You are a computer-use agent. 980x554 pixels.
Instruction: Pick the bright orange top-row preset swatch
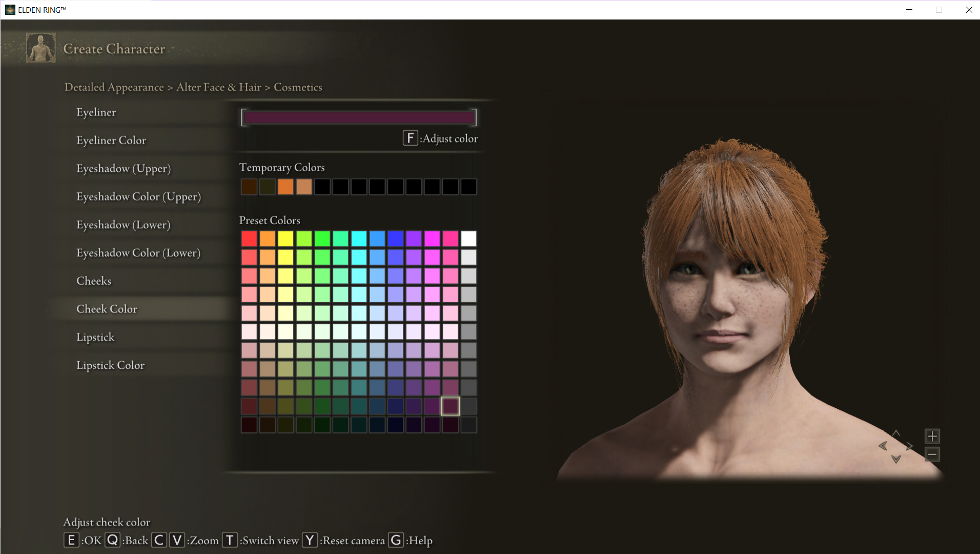268,239
